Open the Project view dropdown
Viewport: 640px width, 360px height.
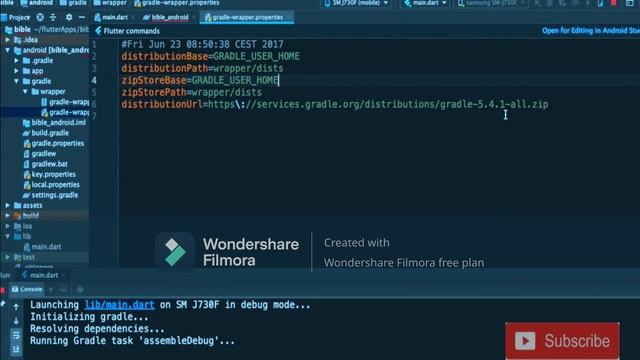click(16, 17)
